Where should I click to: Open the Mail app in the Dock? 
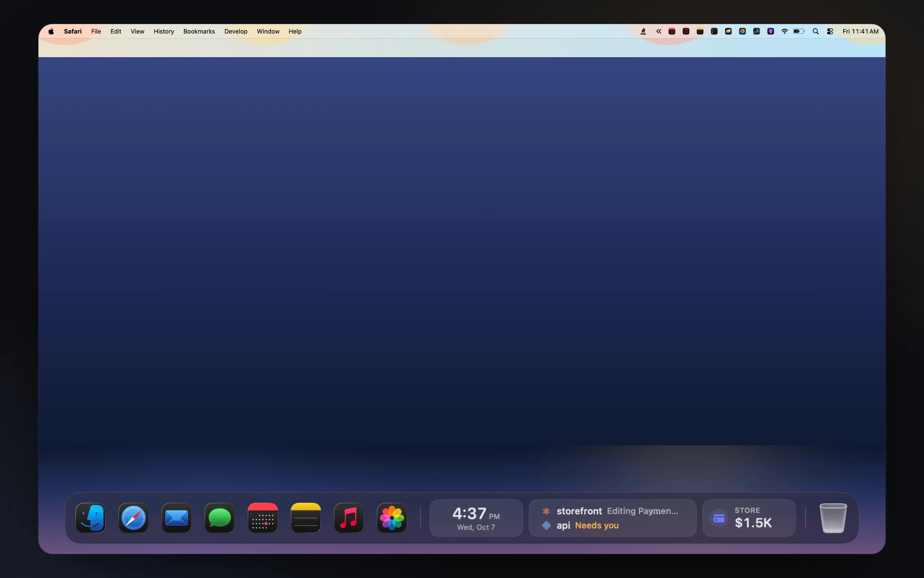tap(177, 518)
